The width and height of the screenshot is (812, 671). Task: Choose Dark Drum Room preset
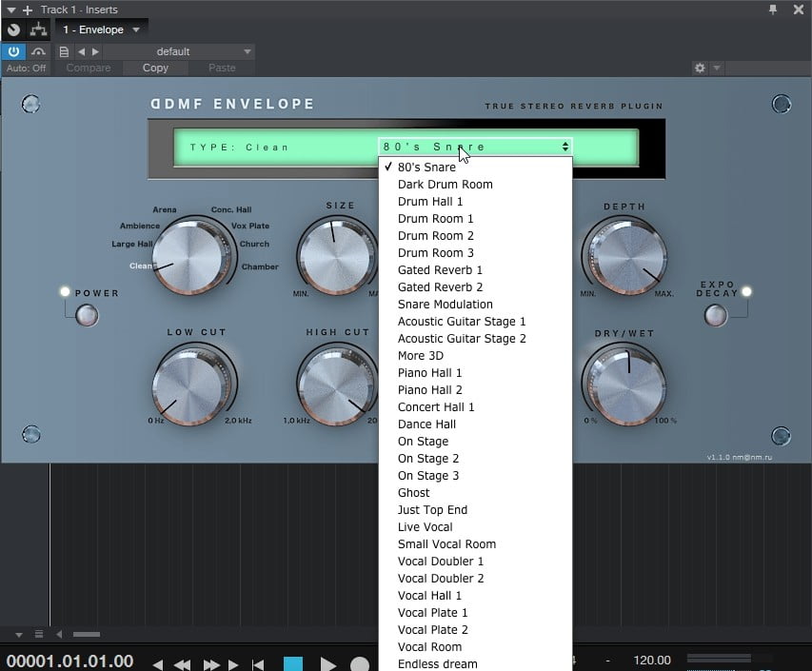(x=475, y=185)
